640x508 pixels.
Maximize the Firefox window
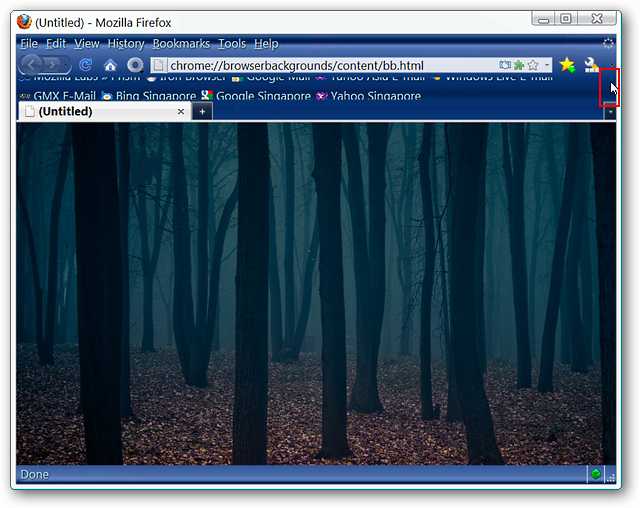pyautogui.click(x=566, y=19)
